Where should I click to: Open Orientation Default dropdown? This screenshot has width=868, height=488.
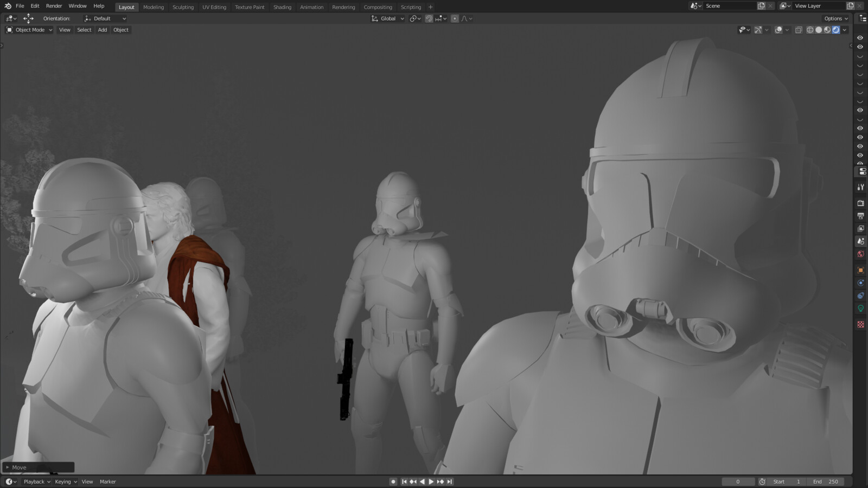click(105, 18)
